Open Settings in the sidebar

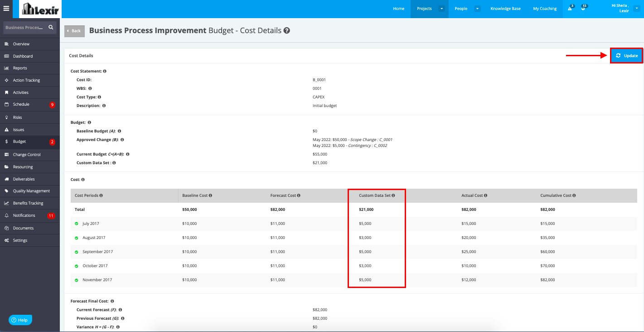30,240
